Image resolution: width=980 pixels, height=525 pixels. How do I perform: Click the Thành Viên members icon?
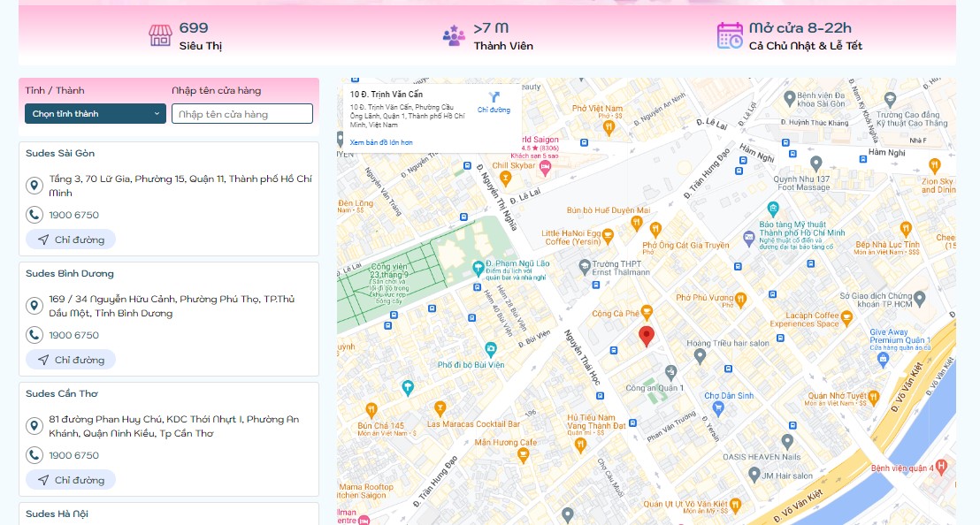[454, 35]
